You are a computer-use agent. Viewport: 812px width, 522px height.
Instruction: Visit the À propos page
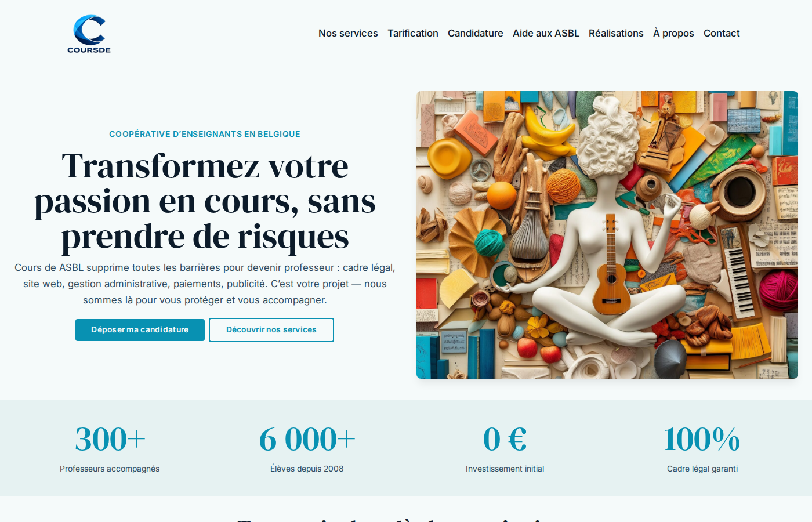(673, 33)
